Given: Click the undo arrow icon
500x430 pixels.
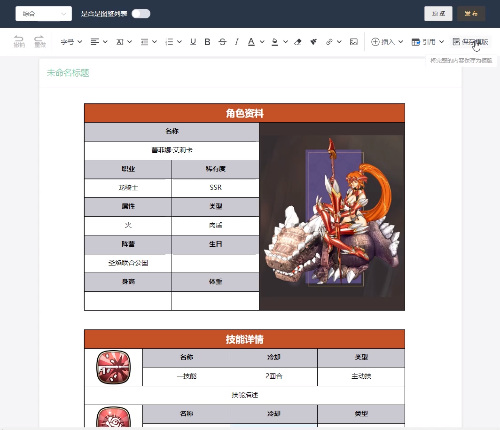Looking at the screenshot, I should (x=19, y=42).
